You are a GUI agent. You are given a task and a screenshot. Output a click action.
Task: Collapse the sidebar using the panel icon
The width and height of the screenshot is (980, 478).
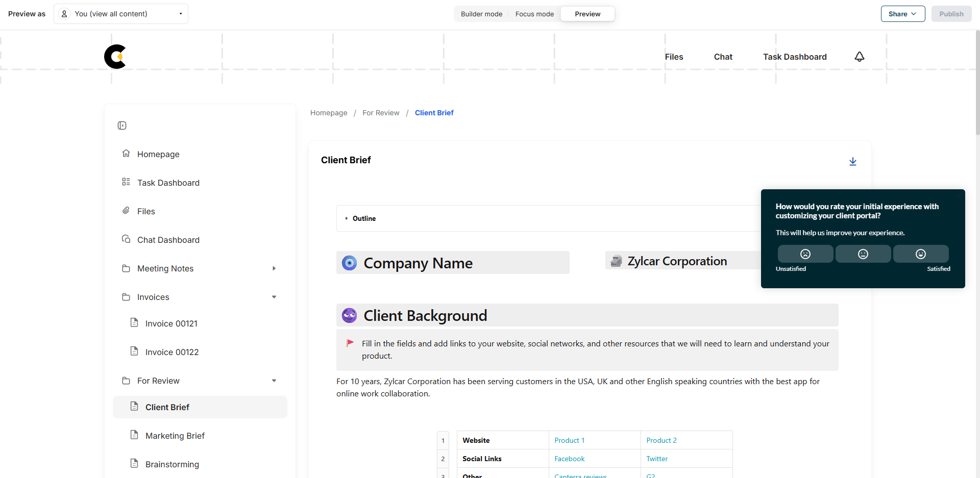(122, 125)
